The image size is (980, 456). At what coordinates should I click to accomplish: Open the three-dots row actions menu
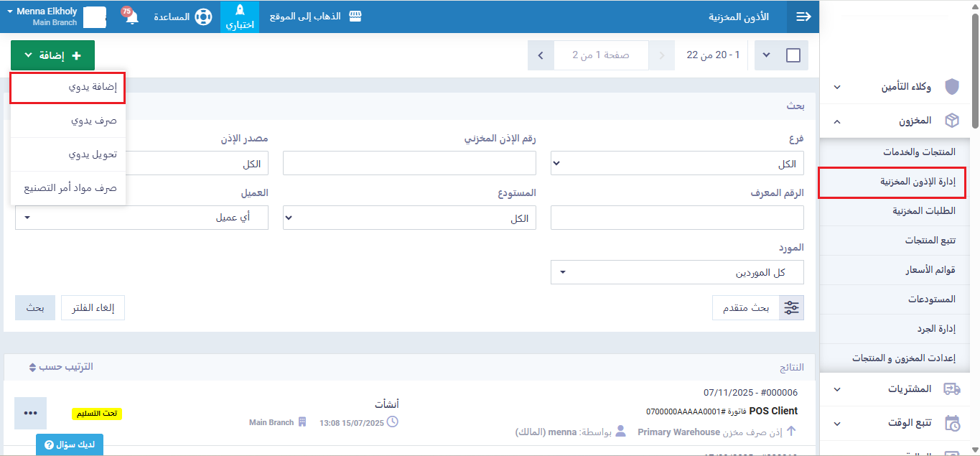(x=30, y=413)
